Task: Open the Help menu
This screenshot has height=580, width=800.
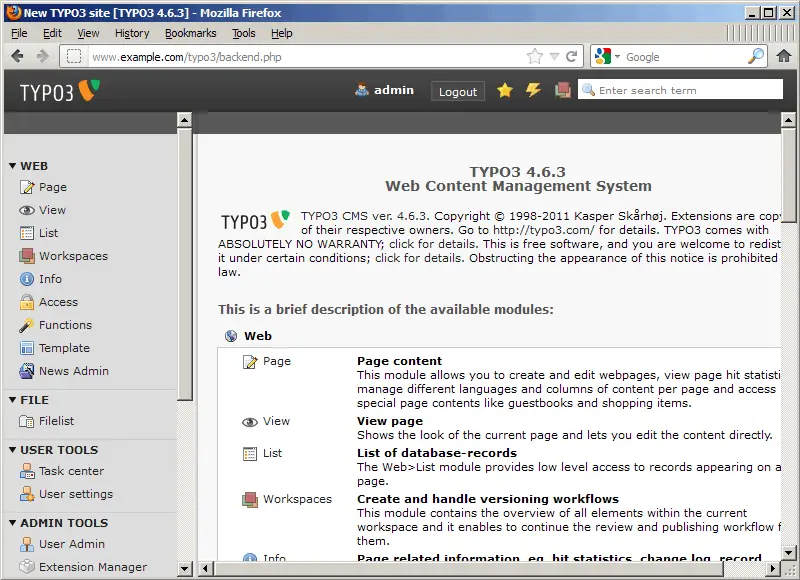Action: pos(282,33)
